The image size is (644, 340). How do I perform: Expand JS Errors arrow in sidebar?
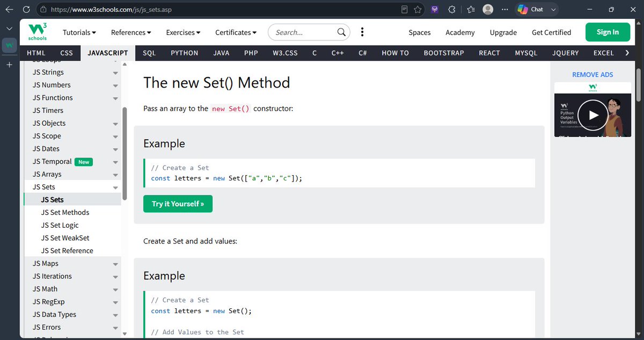[x=115, y=328]
